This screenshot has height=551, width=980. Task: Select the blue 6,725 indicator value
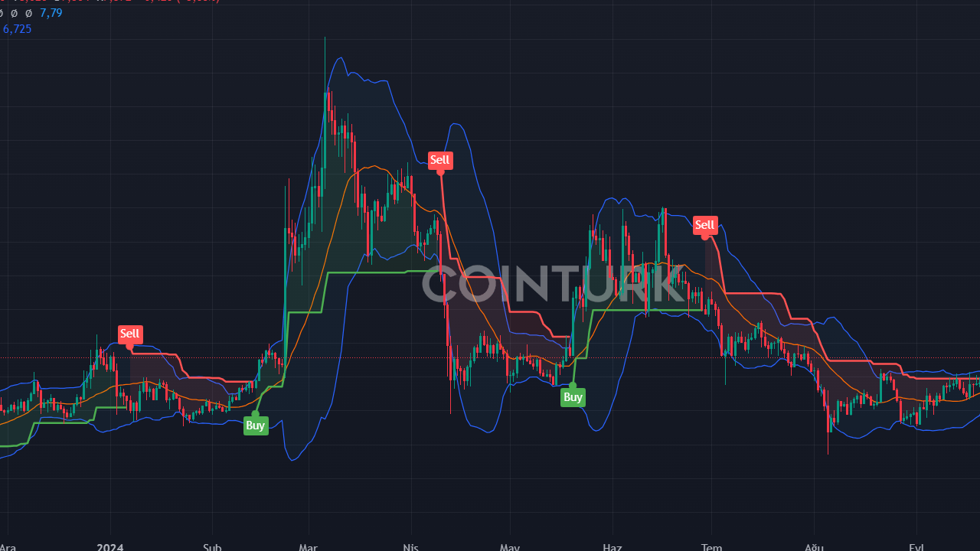(17, 29)
